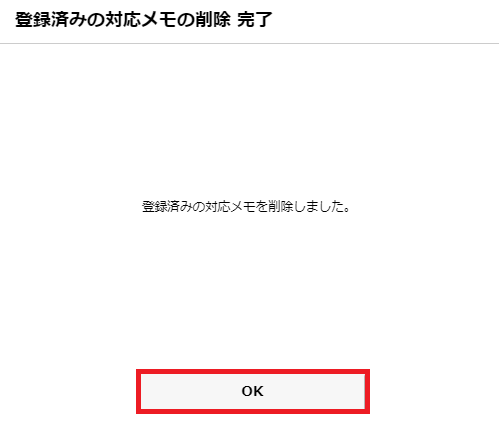Click the message 登録済みの対応メモを削除しました。
499x428 pixels.
click(246, 207)
